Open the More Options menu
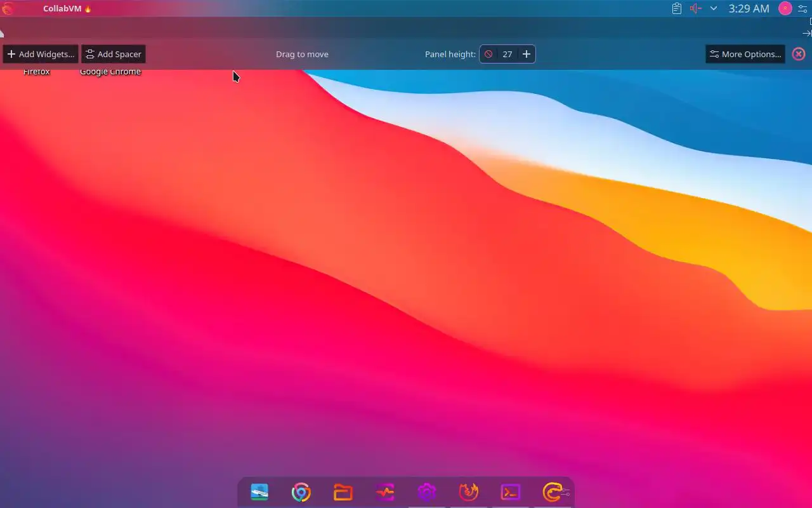 745,54
